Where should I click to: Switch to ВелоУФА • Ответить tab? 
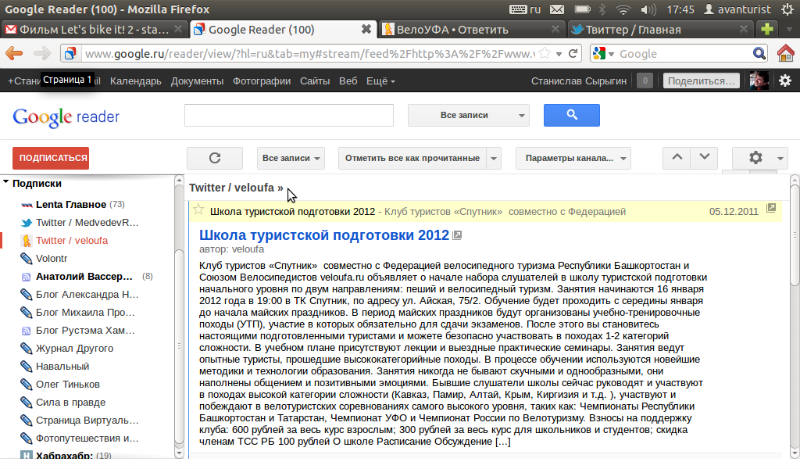pyautogui.click(x=472, y=29)
